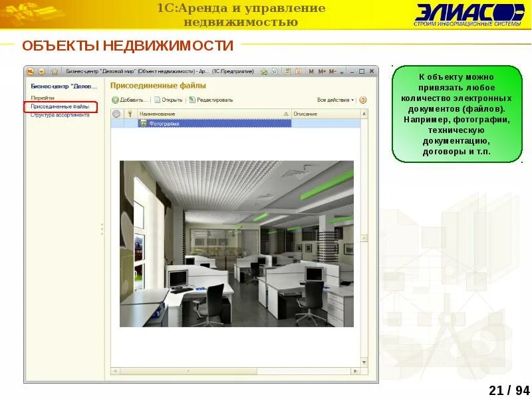This screenshot has height=399, width=532.
Task: Click the M- memory button
Action: point(332,72)
